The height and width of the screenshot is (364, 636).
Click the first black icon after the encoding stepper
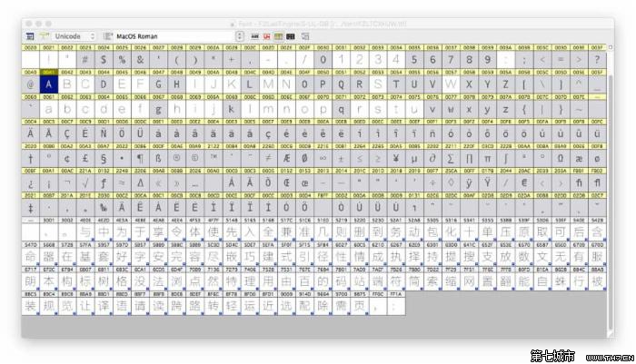(255, 36)
